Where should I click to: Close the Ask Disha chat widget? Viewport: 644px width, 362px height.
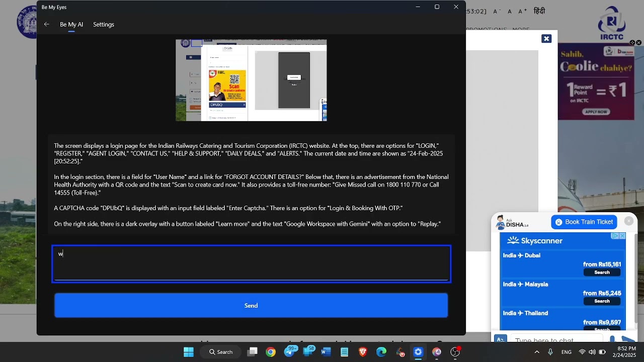pos(629,221)
